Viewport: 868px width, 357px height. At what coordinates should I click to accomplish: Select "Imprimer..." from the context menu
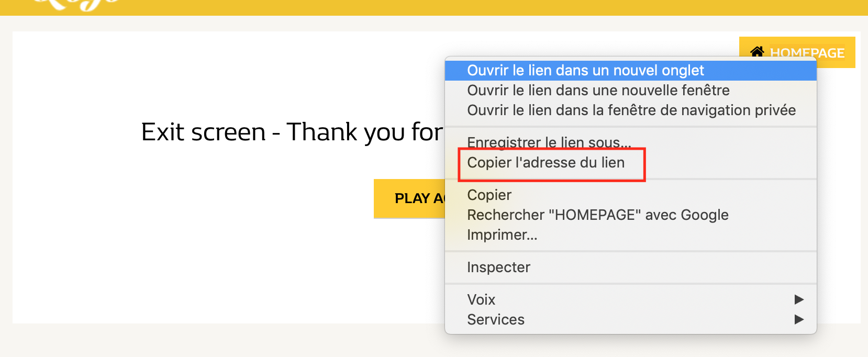tap(630, 235)
